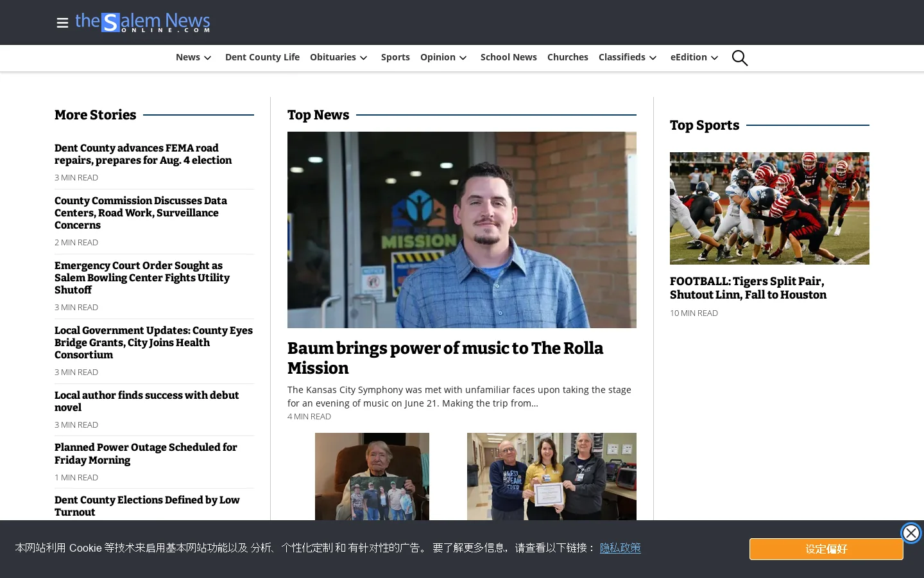Click the Salem News Online logo
The height and width of the screenshot is (578, 924).
tap(143, 22)
